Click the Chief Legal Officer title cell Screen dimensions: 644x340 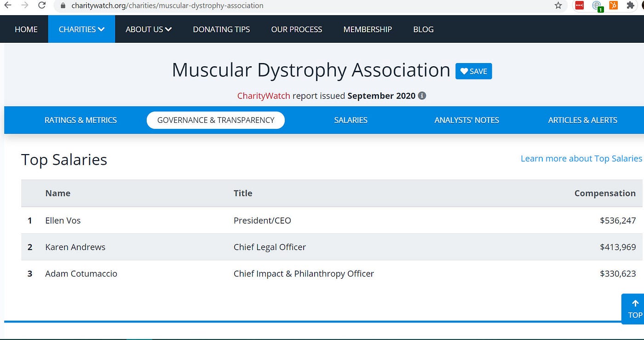click(x=270, y=247)
